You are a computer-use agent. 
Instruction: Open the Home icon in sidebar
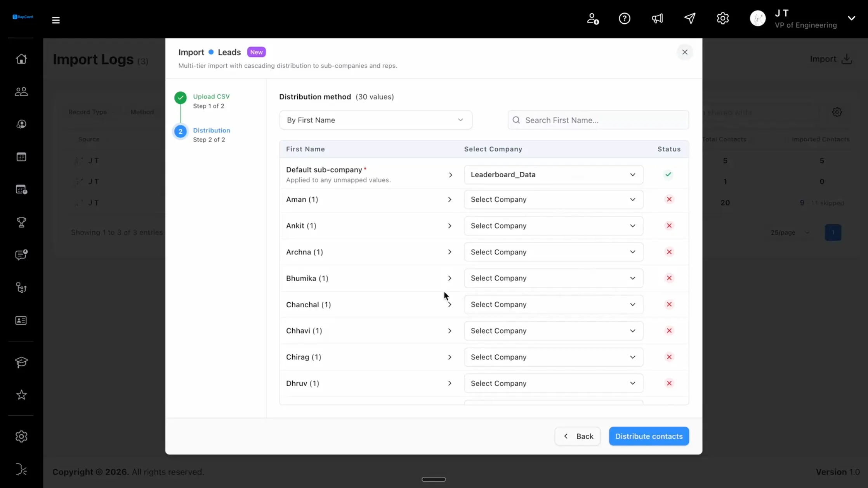pos(21,59)
